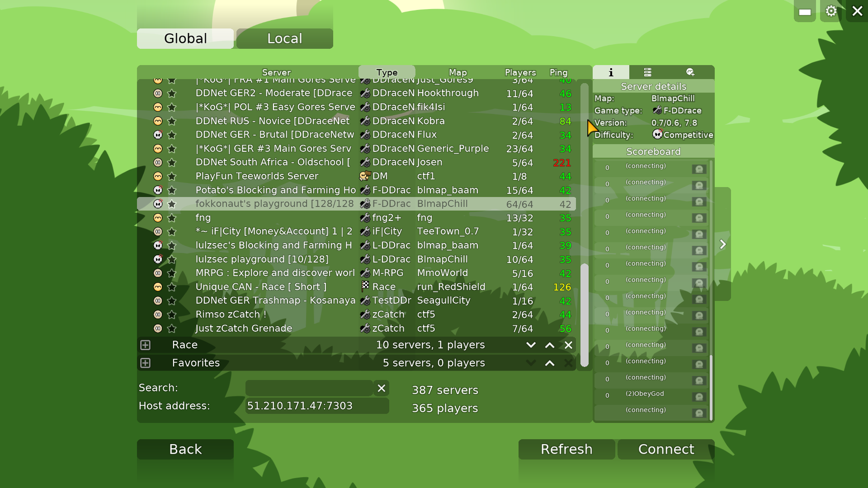This screenshot has height=488, width=868.
Task: Select DDNet GER Trashmap Kosanaya server row
Action: pyautogui.click(x=357, y=300)
